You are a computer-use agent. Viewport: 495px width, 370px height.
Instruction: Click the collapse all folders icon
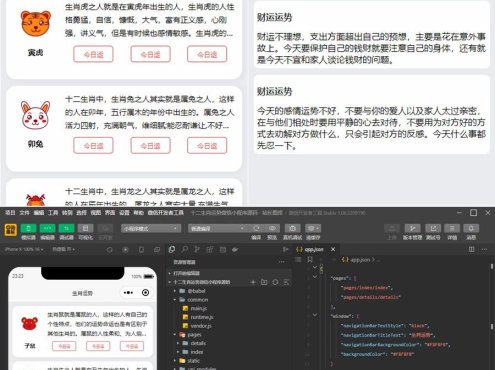pos(286,282)
